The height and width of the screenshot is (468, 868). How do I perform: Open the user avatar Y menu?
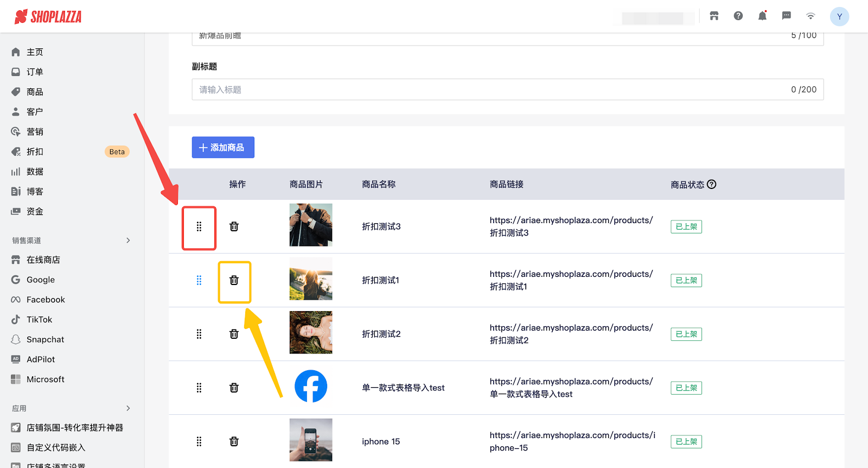[839, 16]
